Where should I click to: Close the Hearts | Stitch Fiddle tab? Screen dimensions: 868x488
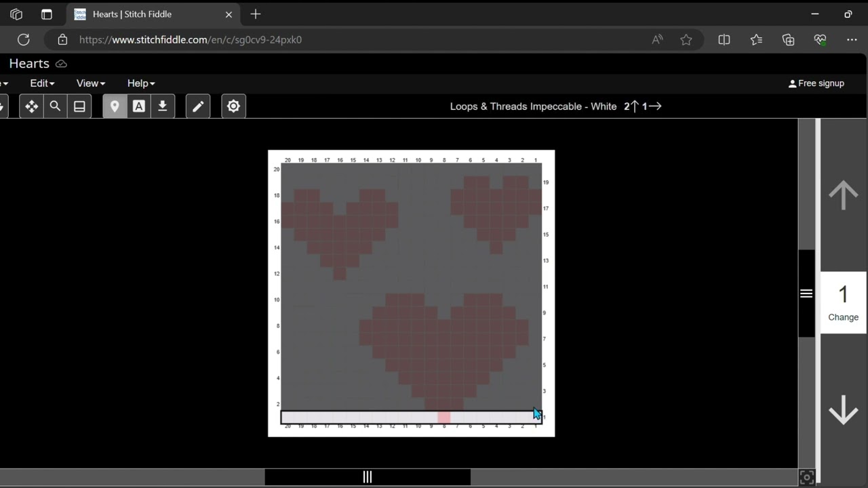tap(229, 14)
